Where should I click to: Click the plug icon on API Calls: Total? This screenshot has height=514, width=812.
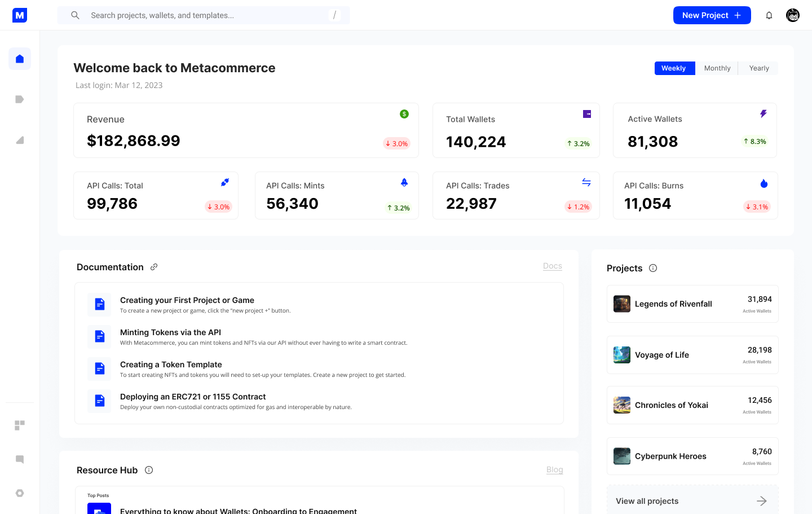(x=225, y=182)
